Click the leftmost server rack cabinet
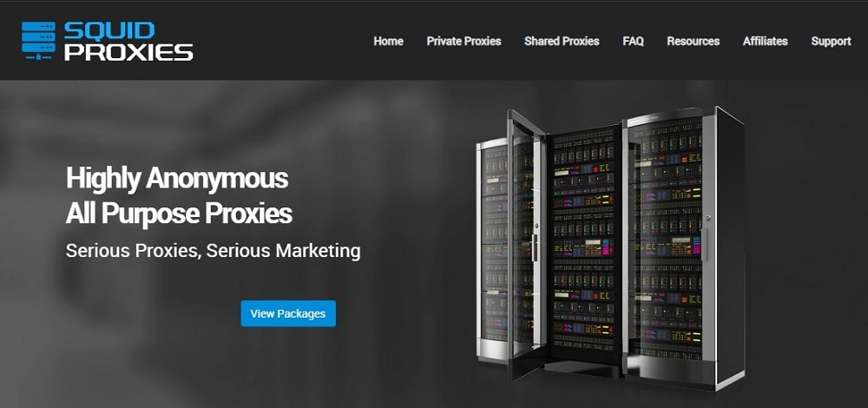This screenshot has width=868, height=408. coord(493,249)
